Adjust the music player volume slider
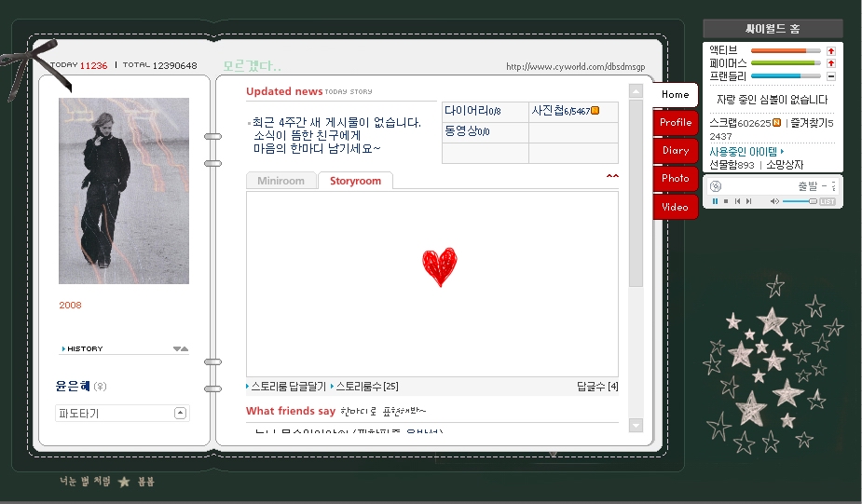The height and width of the screenshot is (504, 862). click(800, 201)
